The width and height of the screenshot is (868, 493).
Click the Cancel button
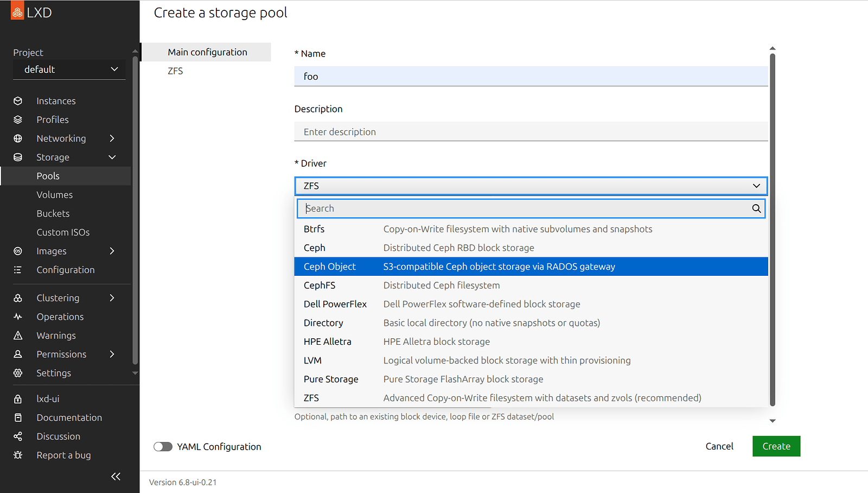point(719,446)
